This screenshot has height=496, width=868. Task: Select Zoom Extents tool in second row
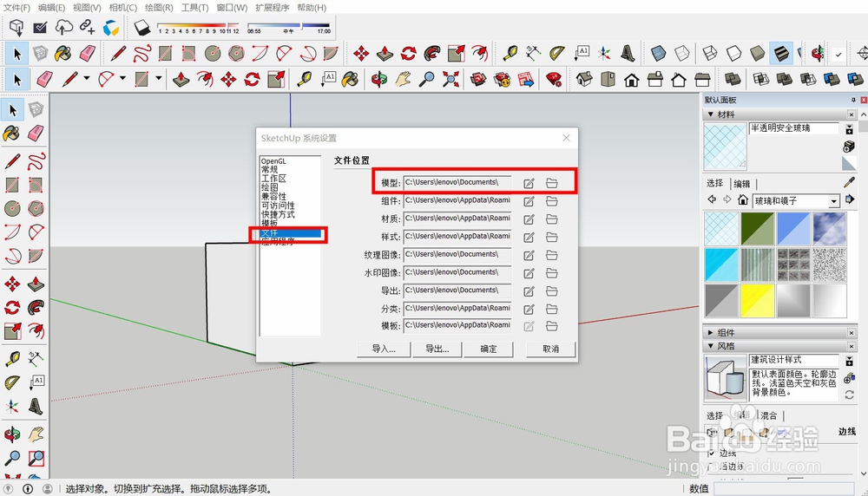point(450,79)
